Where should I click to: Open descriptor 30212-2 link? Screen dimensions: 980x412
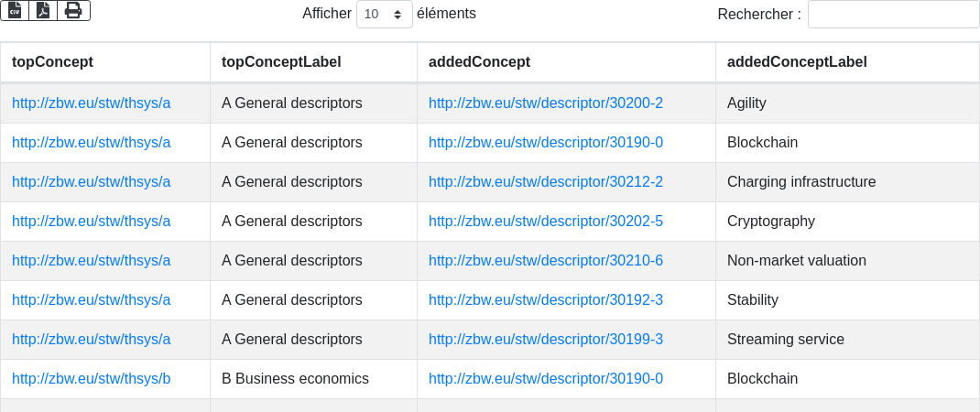[545, 182]
